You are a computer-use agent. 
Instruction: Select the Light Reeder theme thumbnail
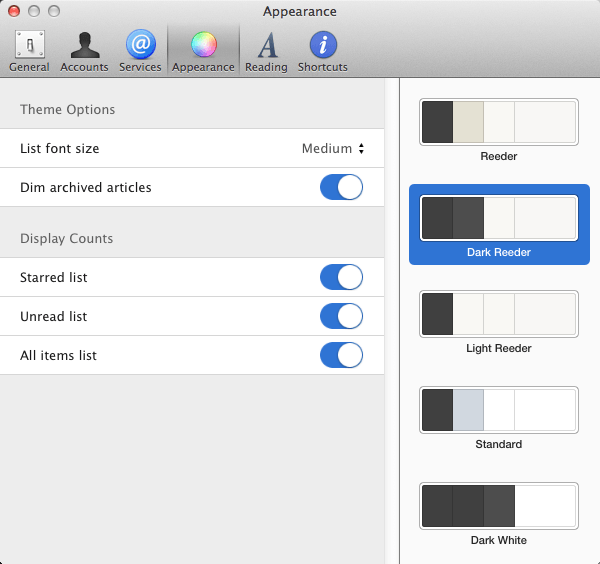[x=499, y=314]
